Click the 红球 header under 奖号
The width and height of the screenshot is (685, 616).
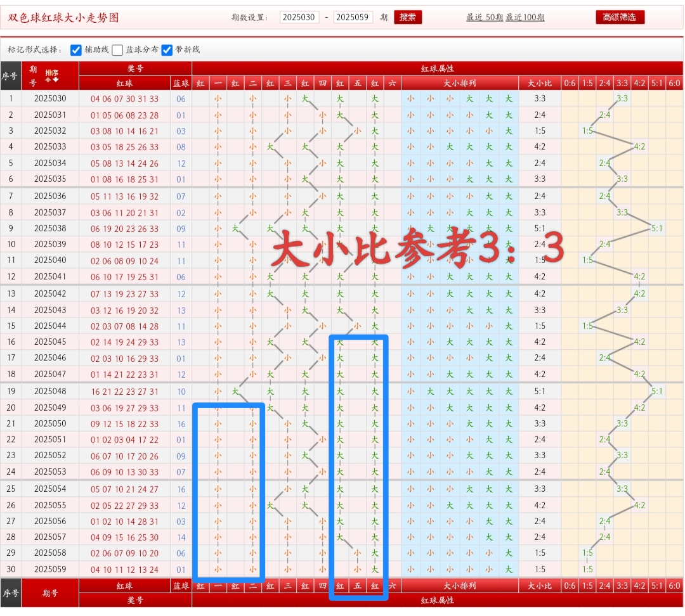point(124,84)
